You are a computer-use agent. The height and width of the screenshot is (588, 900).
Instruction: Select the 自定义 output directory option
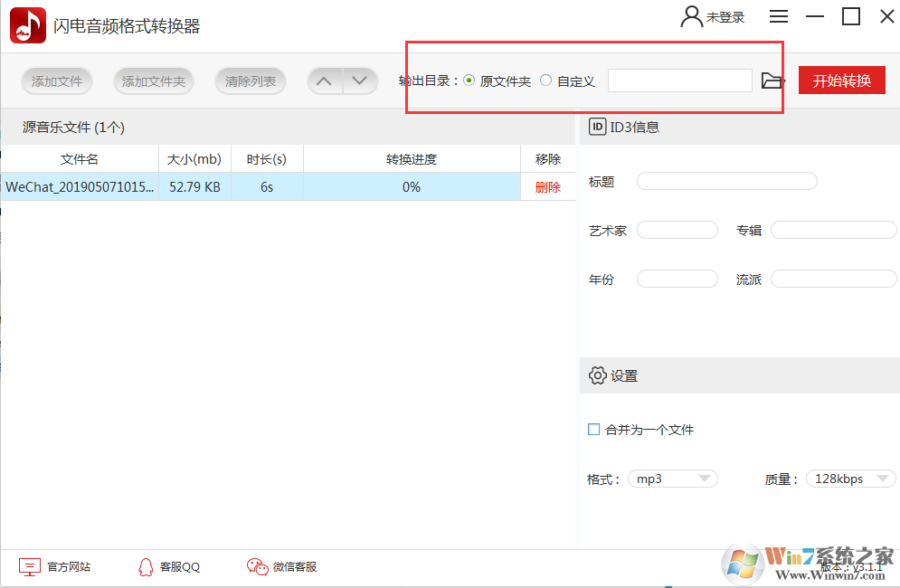coord(545,80)
